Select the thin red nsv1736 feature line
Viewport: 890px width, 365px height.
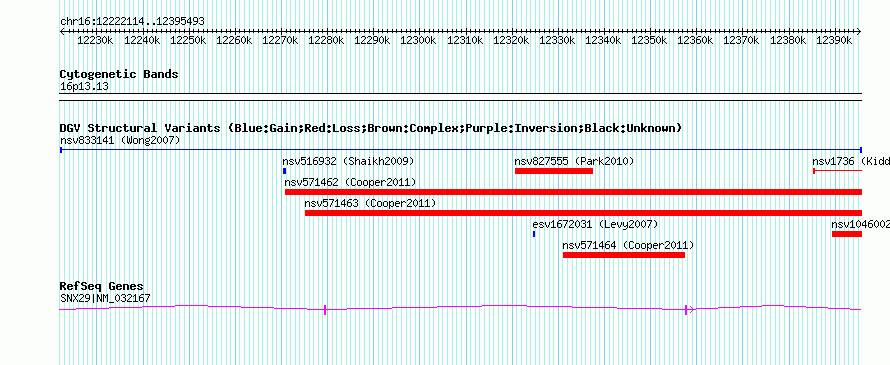click(x=837, y=171)
